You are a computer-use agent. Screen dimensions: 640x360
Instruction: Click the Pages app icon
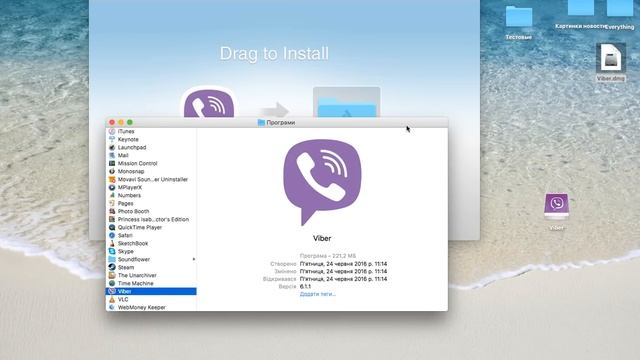tap(112, 203)
